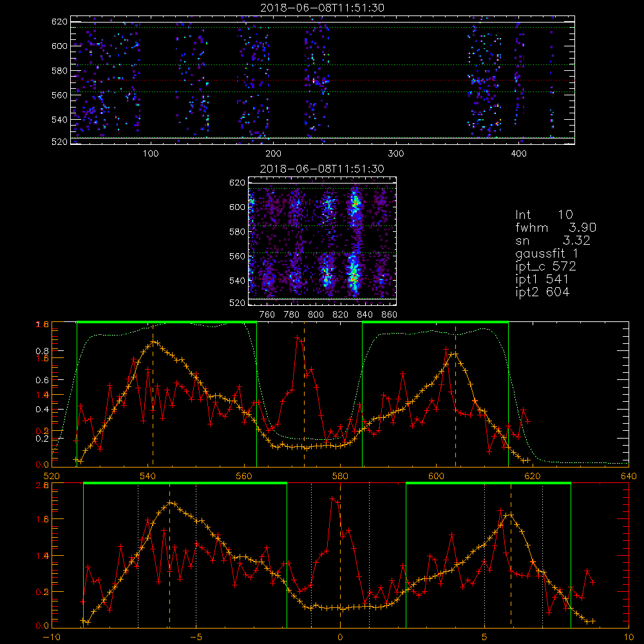The height and width of the screenshot is (644, 644).
Task: Click the 820 tick label under middle image
Action: (x=341, y=315)
